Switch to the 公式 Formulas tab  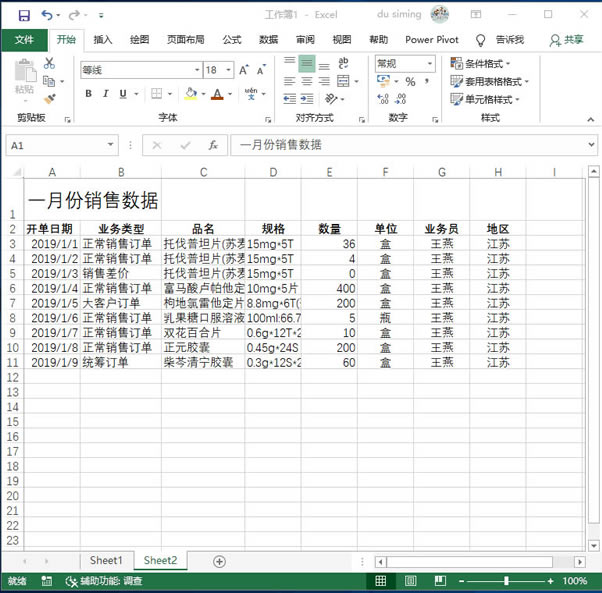coord(232,40)
